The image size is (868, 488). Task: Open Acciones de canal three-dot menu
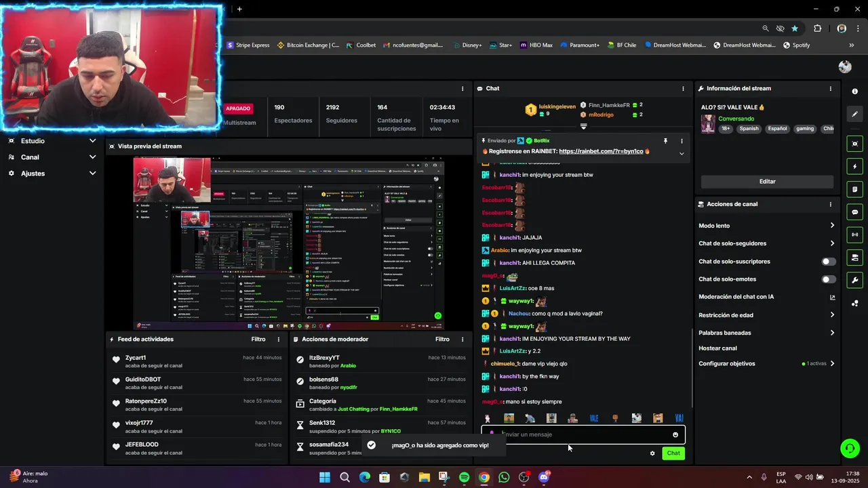point(830,204)
